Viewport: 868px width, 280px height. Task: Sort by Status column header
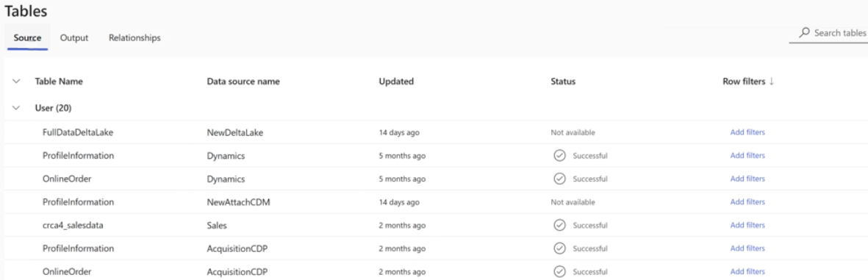563,82
